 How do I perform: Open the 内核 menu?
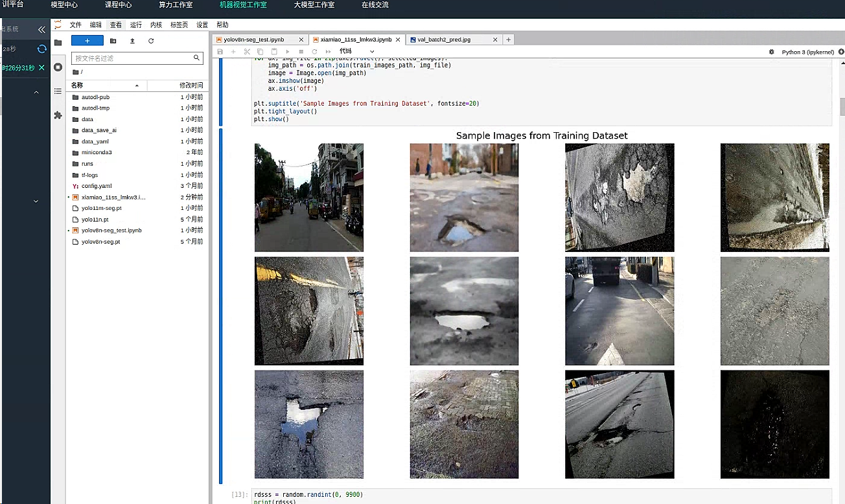pyautogui.click(x=156, y=25)
